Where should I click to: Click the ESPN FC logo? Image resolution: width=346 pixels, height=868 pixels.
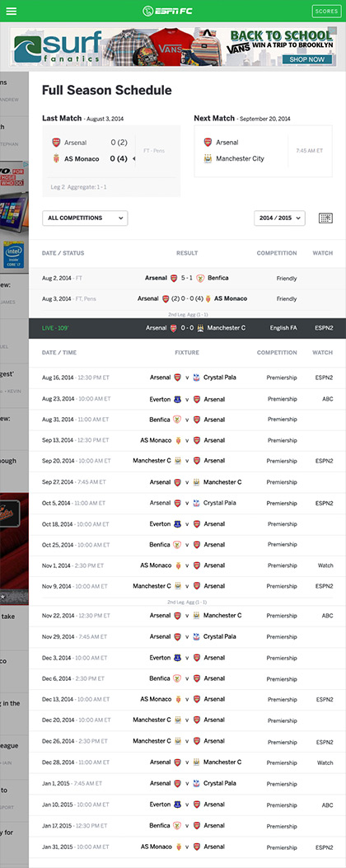pyautogui.click(x=170, y=11)
